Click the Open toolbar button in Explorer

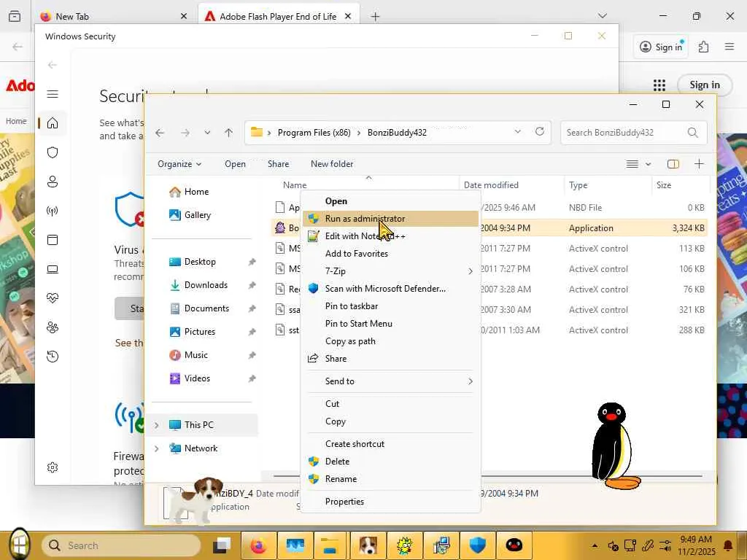(x=235, y=164)
